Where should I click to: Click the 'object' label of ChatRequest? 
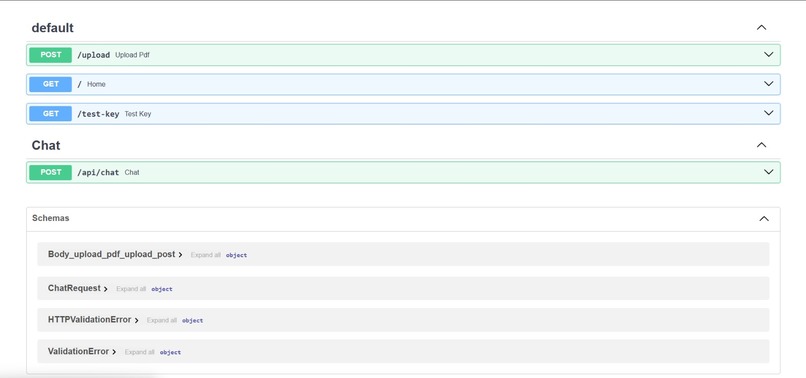162,290
